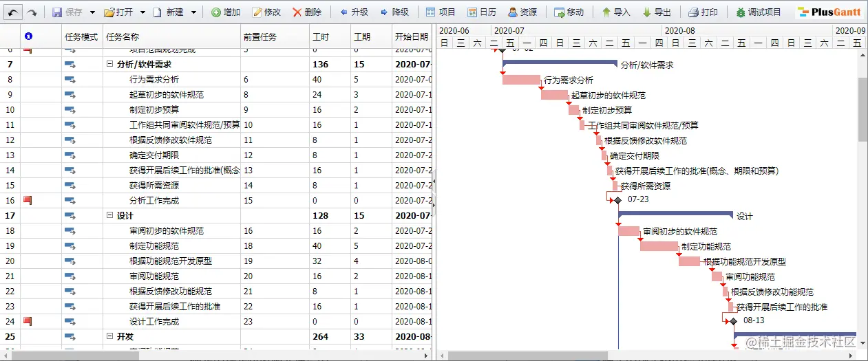Click the 任务模式 column header
This screenshot has height=361, width=868.
81,36
